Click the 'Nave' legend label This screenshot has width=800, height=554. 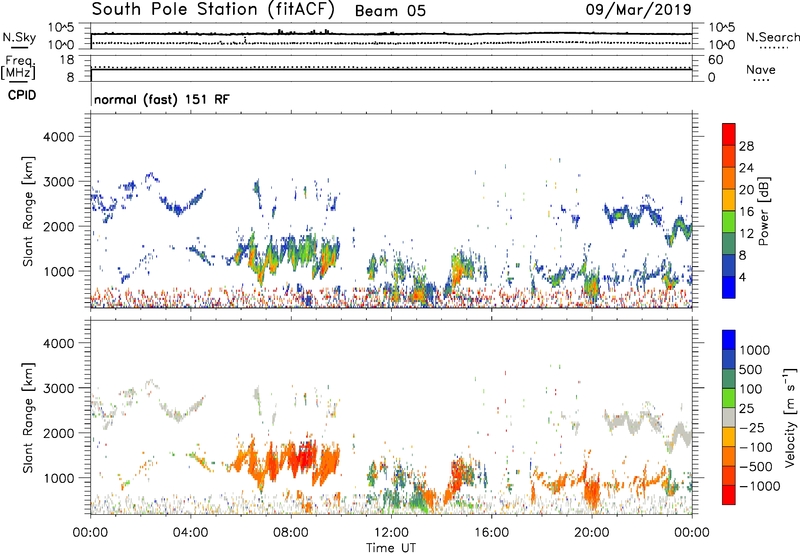pos(761,69)
